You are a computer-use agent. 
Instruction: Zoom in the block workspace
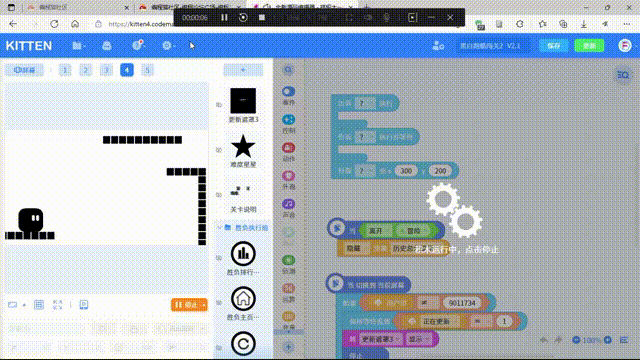608,340
